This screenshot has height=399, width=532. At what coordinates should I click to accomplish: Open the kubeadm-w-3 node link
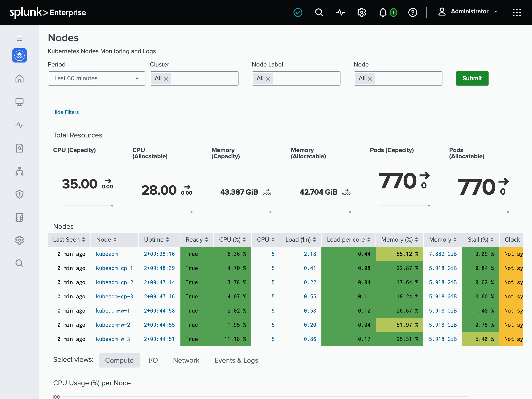pos(113,339)
